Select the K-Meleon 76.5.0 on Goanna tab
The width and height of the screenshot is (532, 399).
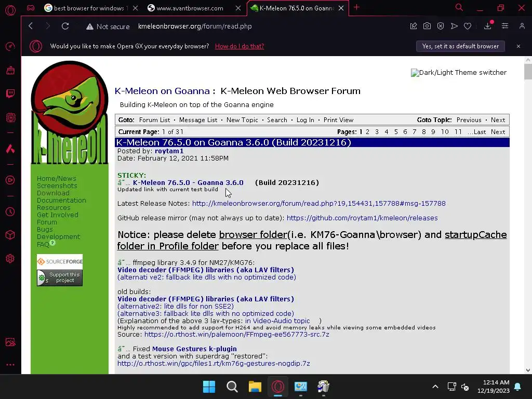(297, 8)
